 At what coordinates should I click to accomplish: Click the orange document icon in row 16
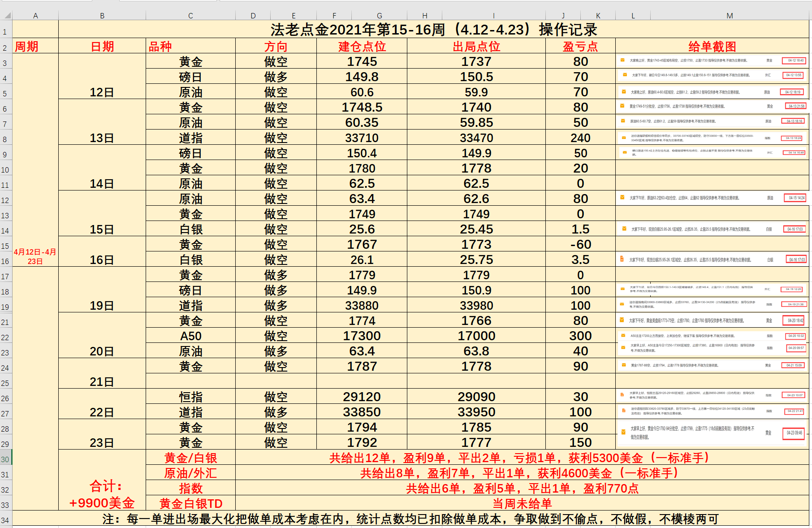point(622,259)
